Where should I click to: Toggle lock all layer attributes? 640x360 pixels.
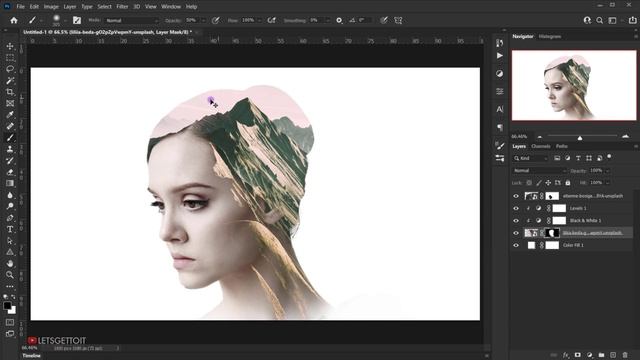tap(568, 182)
